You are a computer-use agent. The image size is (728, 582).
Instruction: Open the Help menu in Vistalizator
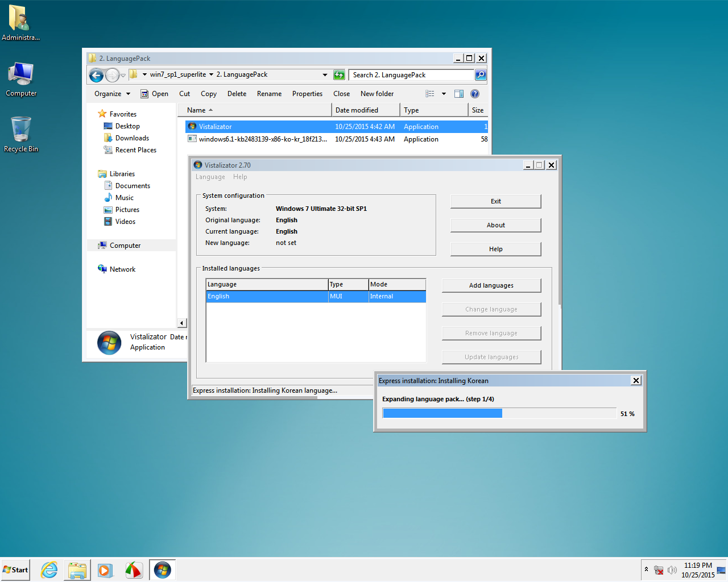coord(240,177)
